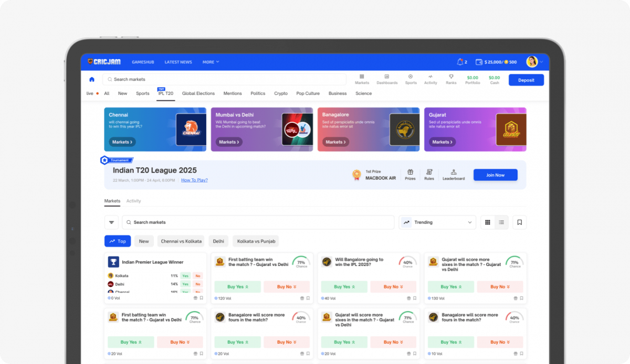Expand the Trending sort dropdown

click(437, 222)
